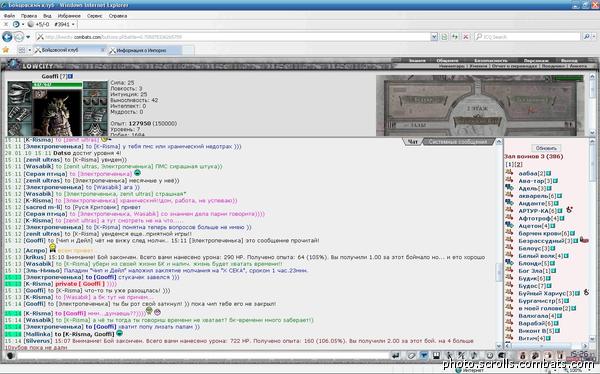600x374 pixels.
Task: Open the Избранное menu
Action: (x=69, y=16)
